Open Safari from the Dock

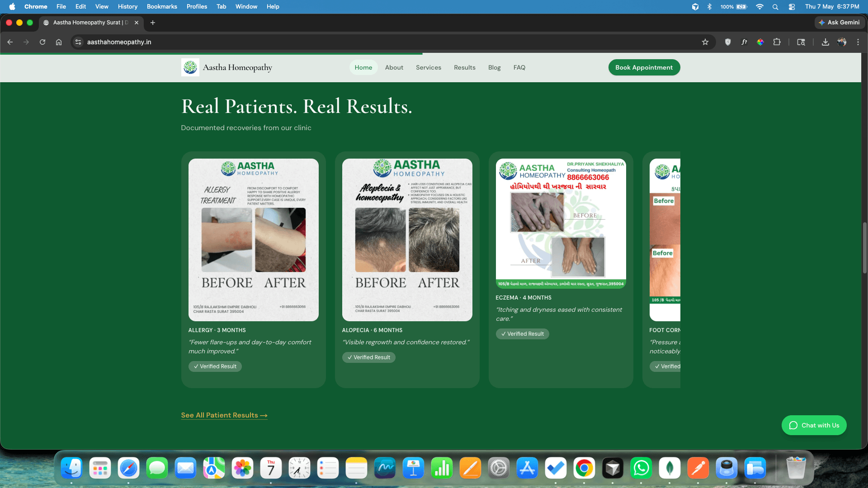point(128,468)
